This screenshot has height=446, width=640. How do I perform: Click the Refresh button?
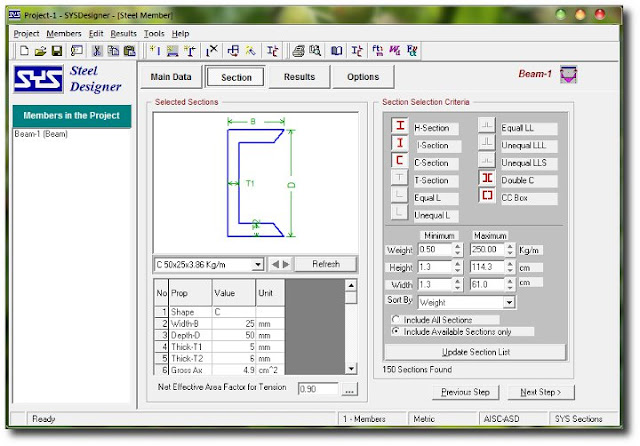point(326,264)
